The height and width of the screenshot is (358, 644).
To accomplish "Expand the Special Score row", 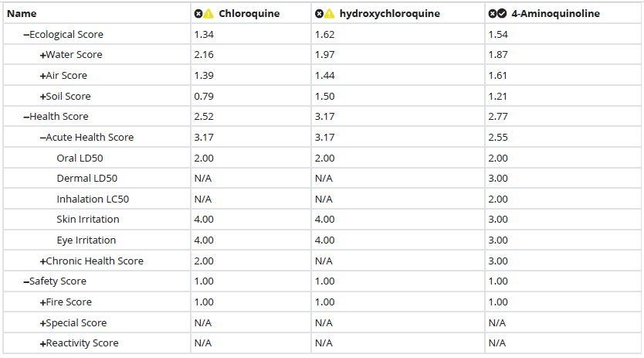I will [x=42, y=323].
